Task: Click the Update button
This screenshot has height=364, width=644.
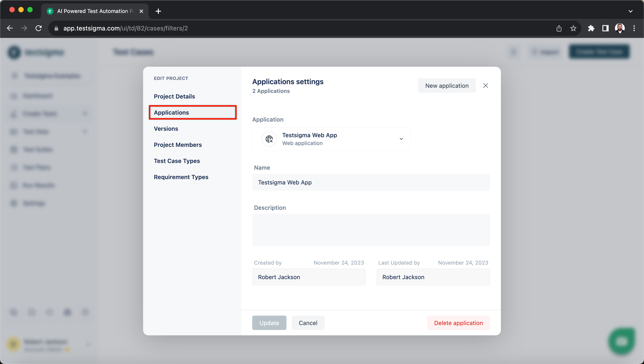Action: point(269,323)
